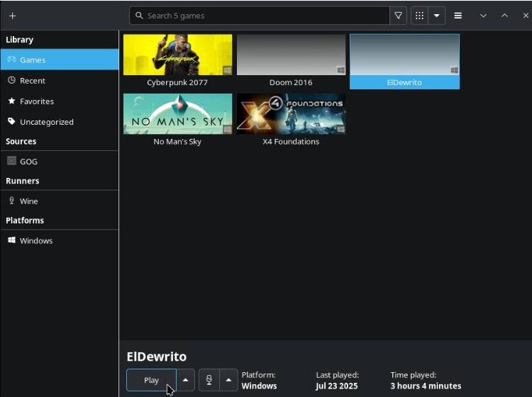Click the Cyberpunk 2077 title label
Image resolution: width=532 pixels, height=397 pixels.
(x=177, y=82)
